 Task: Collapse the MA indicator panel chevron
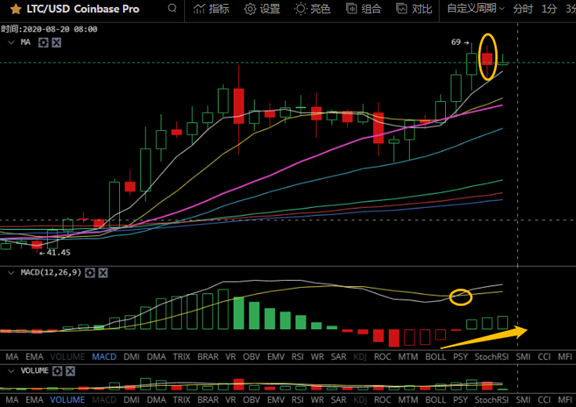[11, 43]
